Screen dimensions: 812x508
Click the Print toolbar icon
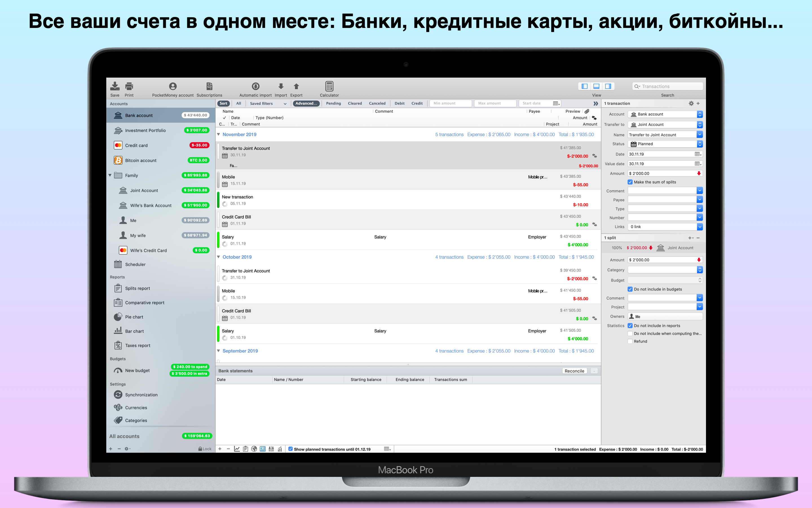click(x=129, y=86)
